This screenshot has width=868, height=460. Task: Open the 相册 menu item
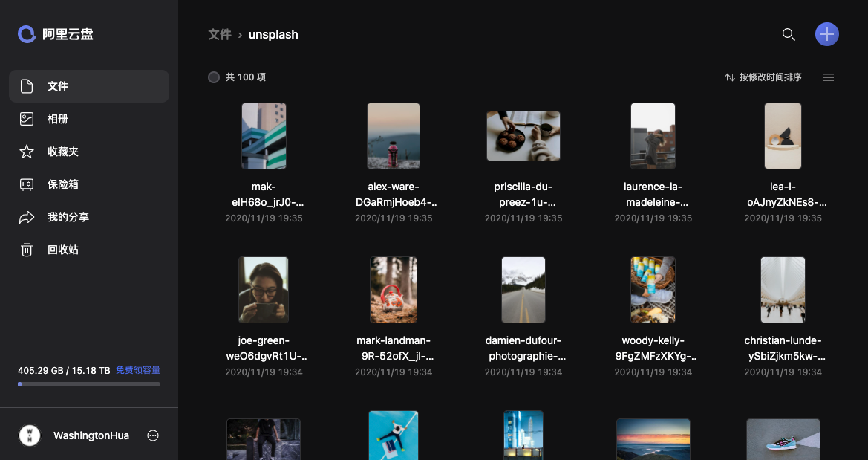coord(89,119)
